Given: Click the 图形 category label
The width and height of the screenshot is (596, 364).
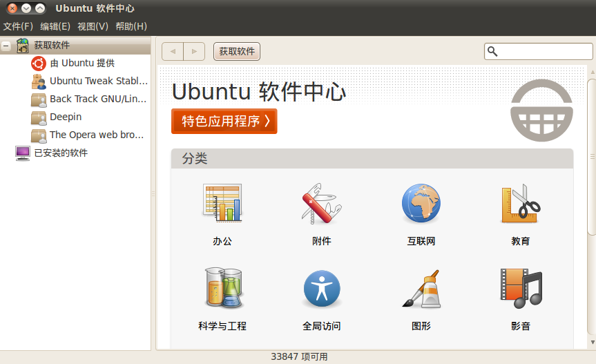Looking at the screenshot, I should click(421, 326).
